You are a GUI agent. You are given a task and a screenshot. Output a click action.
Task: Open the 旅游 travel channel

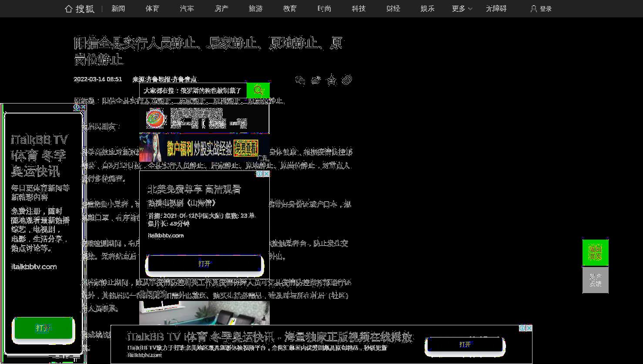256,9
